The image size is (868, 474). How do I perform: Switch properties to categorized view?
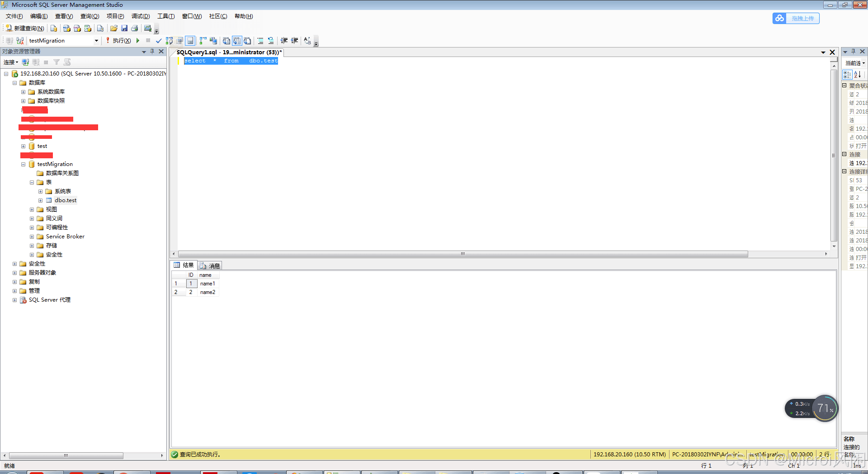tap(847, 75)
